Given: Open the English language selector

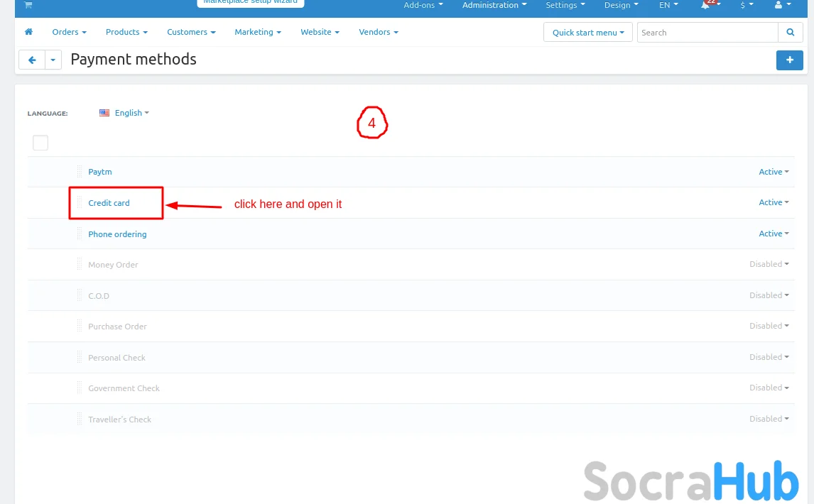Looking at the screenshot, I should (x=132, y=113).
